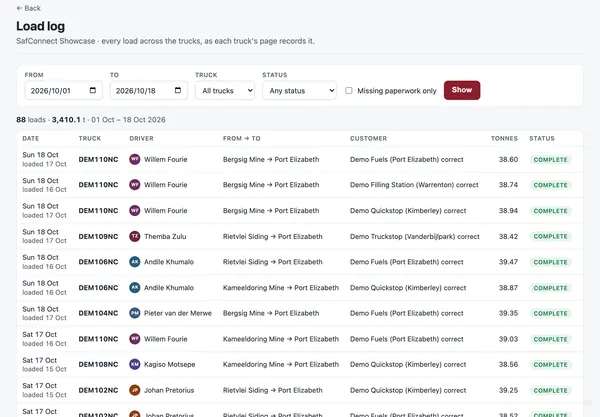Click tonnes value 38.94
This screenshot has height=417, width=600.
[508, 211]
